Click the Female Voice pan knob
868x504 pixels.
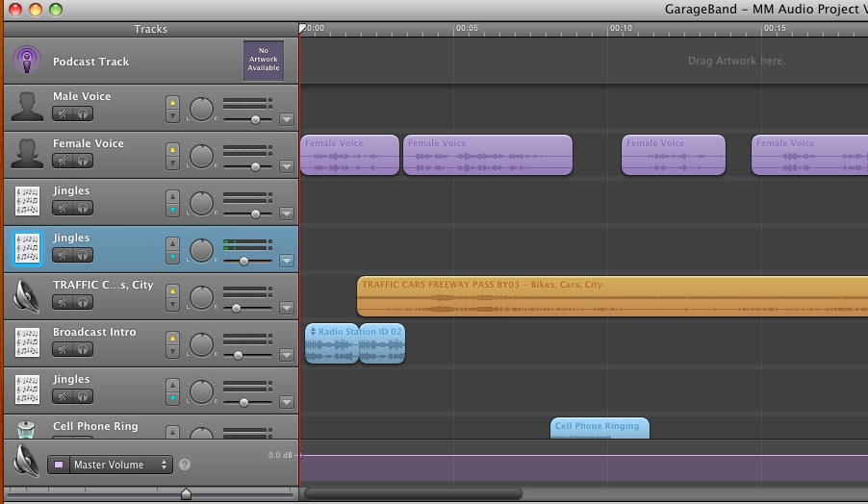(x=201, y=156)
